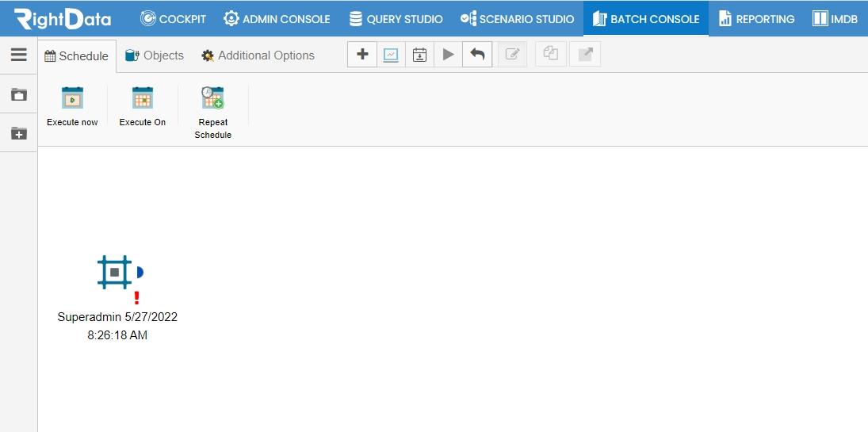Open the Reporting module

pos(756,19)
